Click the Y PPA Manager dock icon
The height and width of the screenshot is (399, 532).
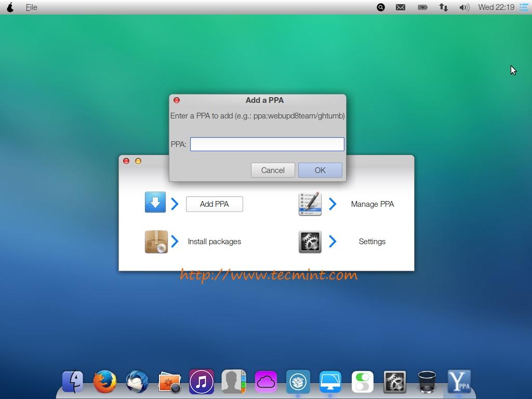[459, 382]
